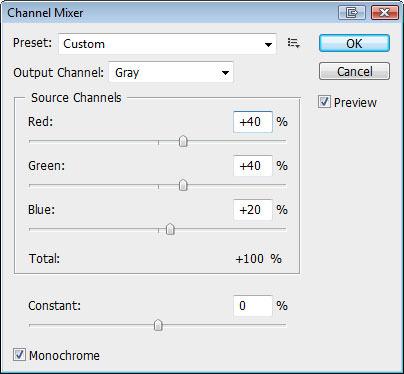Viewport: 404px width, 374px height.
Task: Click the Source Channels group label
Action: tap(76, 98)
